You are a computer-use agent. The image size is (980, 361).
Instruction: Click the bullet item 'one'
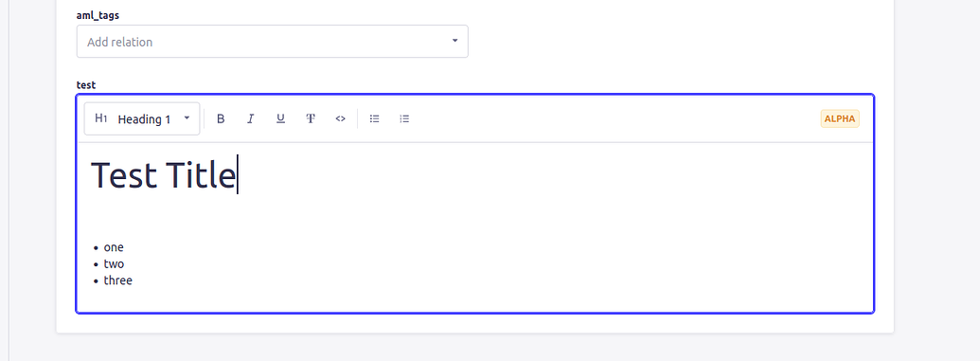[114, 247]
